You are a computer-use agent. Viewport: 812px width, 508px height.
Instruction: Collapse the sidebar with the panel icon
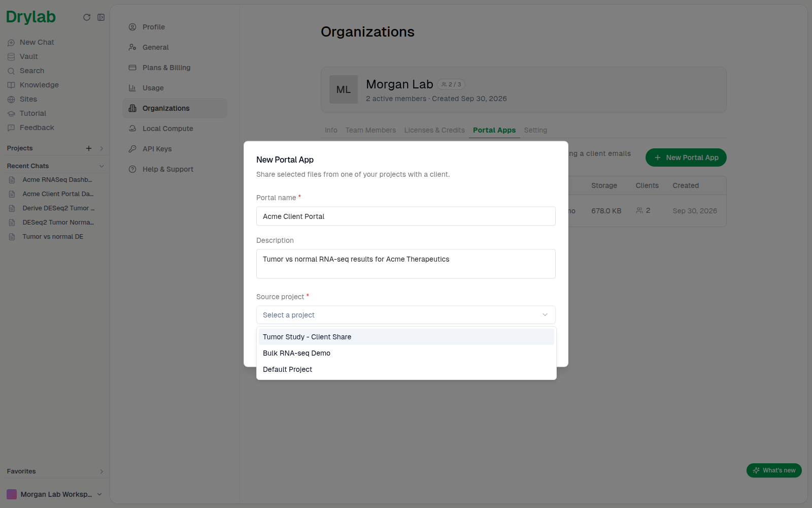101,17
